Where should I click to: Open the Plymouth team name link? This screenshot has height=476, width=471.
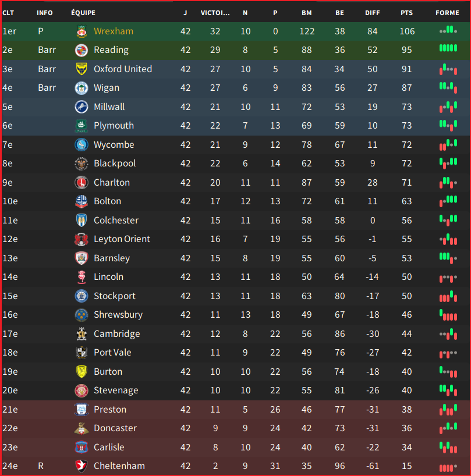pyautogui.click(x=114, y=126)
